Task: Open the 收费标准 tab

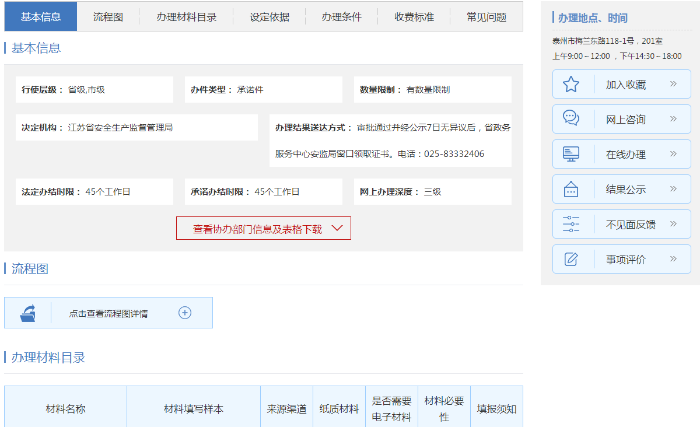Action: click(x=414, y=17)
